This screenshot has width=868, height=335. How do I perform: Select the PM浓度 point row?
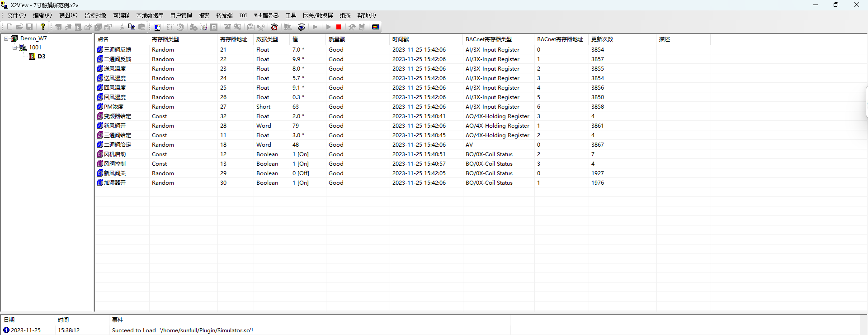click(x=114, y=107)
